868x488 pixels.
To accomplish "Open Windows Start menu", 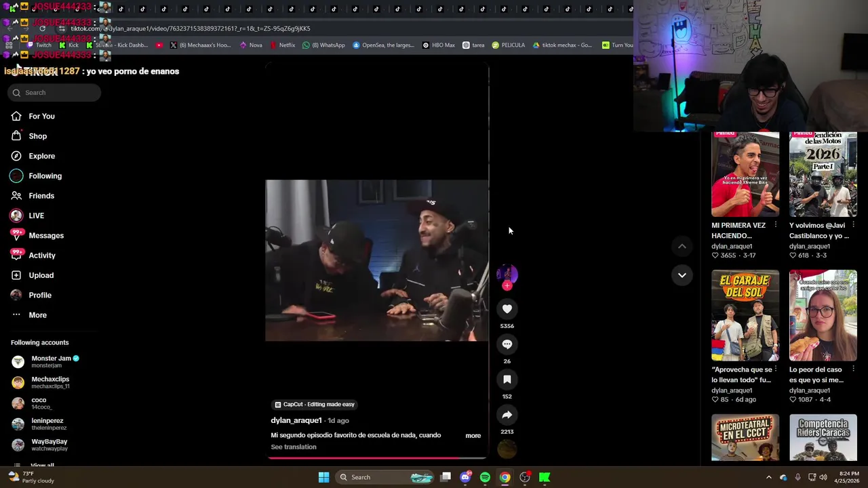I will 323,477.
